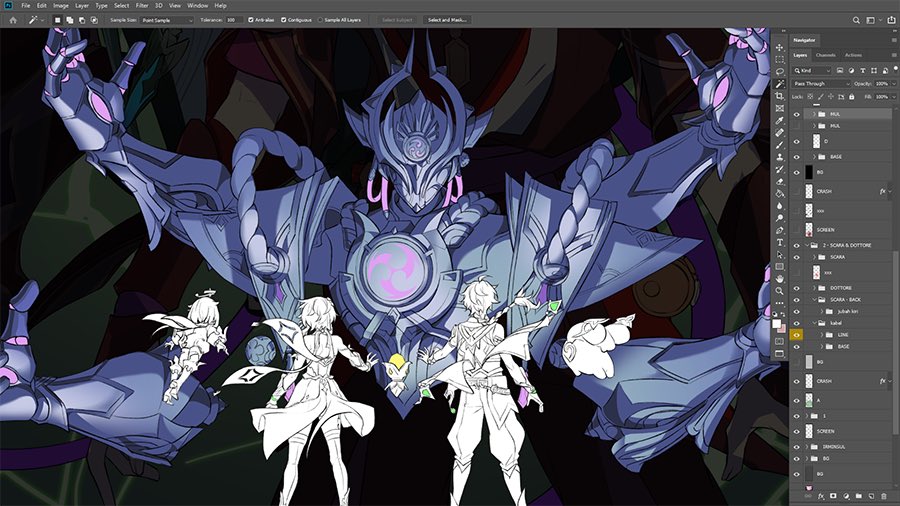Screen dimensions: 900x506
Task: Select the History Brush tool
Action: (779, 169)
